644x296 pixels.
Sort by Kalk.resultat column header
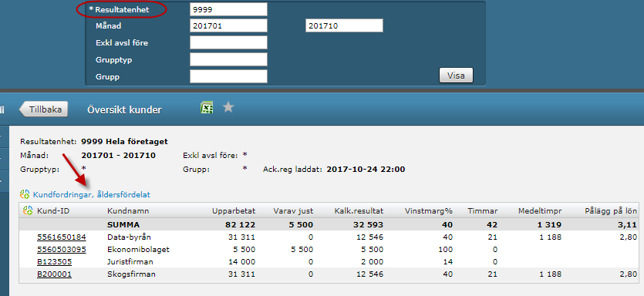(359, 211)
